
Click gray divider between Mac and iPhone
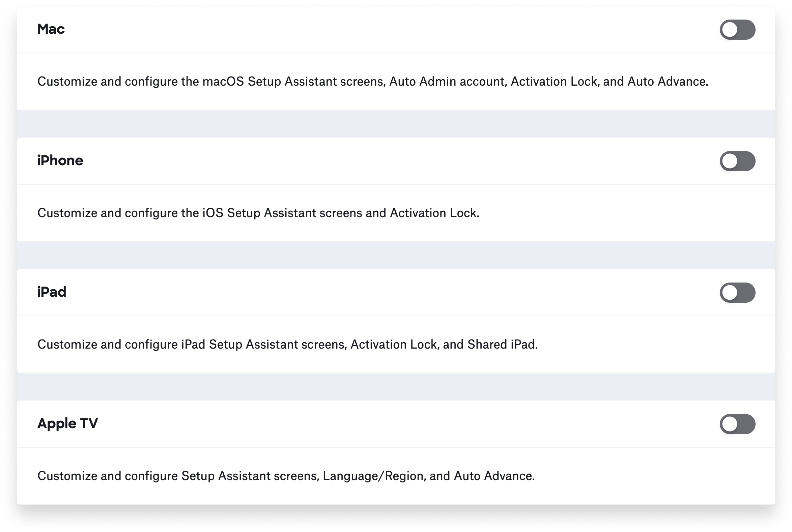[396, 123]
